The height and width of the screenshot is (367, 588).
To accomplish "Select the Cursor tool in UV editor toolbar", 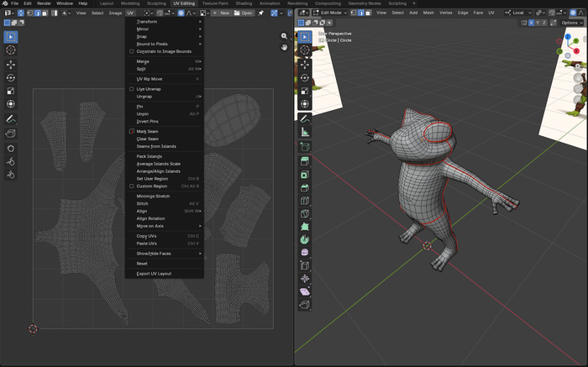I will click(x=11, y=50).
